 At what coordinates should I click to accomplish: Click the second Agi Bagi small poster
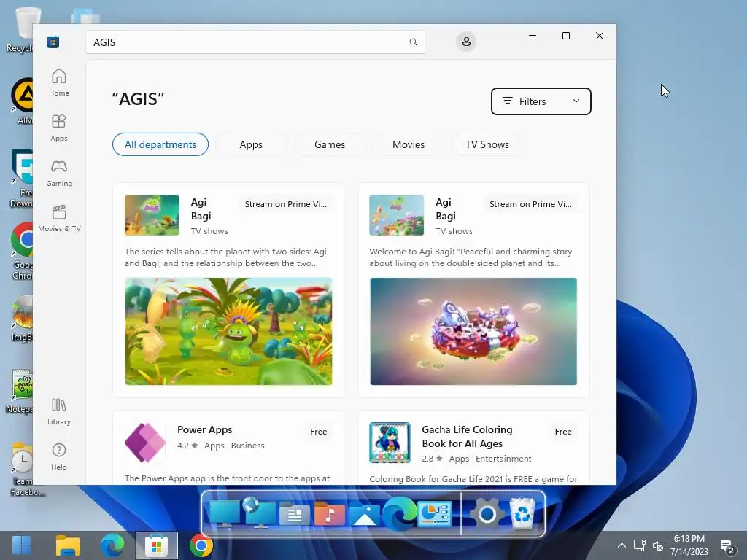click(x=396, y=215)
